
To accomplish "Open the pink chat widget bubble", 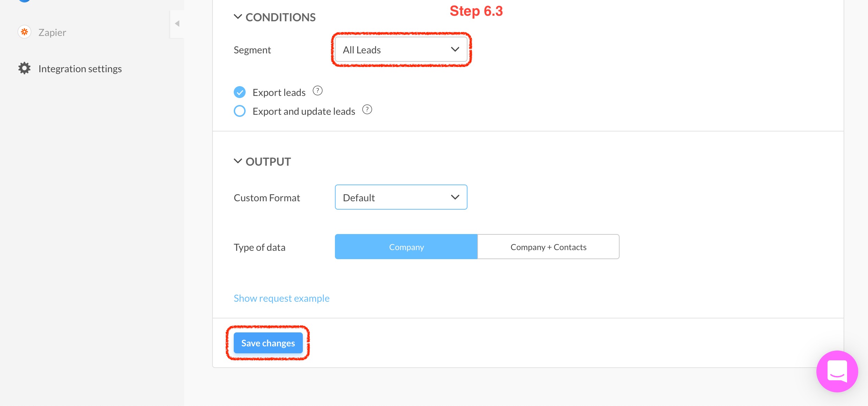I will point(837,371).
